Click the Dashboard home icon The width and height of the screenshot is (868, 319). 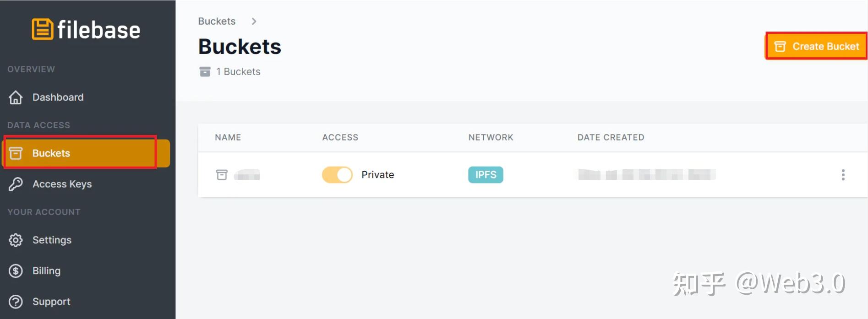16,97
